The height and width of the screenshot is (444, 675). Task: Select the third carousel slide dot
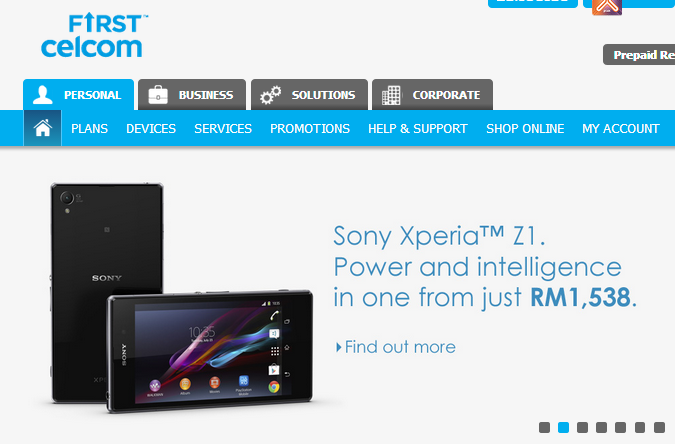tap(582, 427)
